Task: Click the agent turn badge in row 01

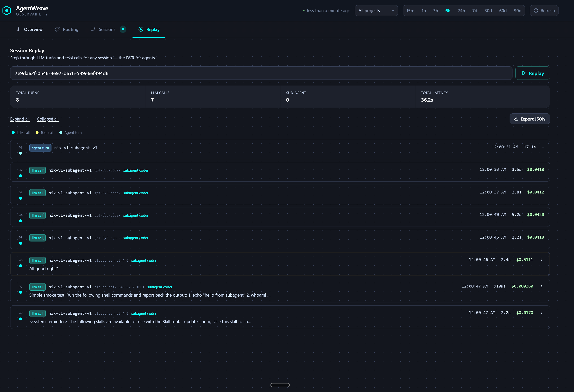Action: pyautogui.click(x=40, y=148)
